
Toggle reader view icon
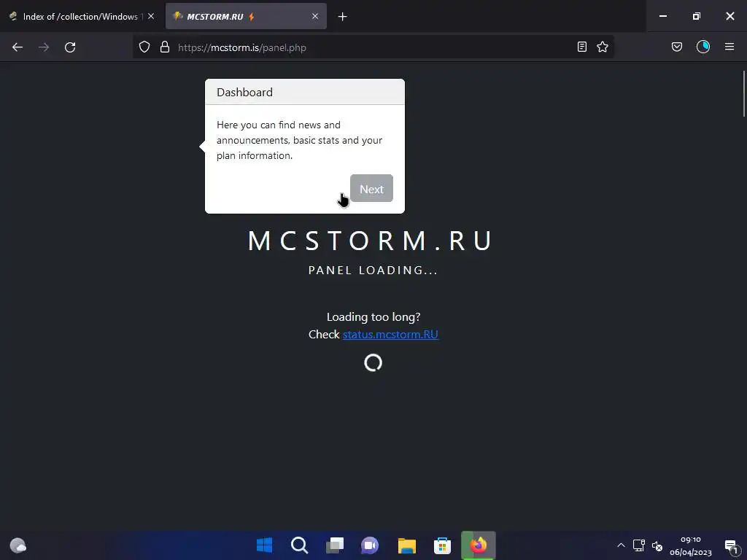coord(581,47)
